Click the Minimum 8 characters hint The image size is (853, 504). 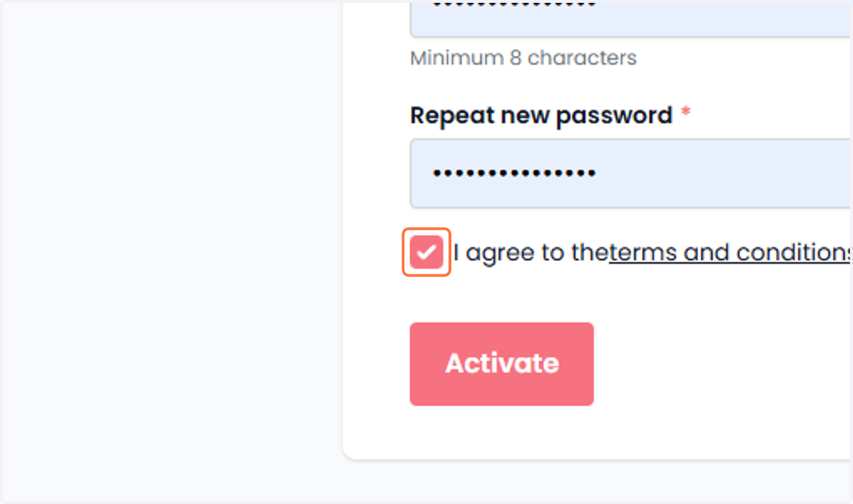[523, 58]
